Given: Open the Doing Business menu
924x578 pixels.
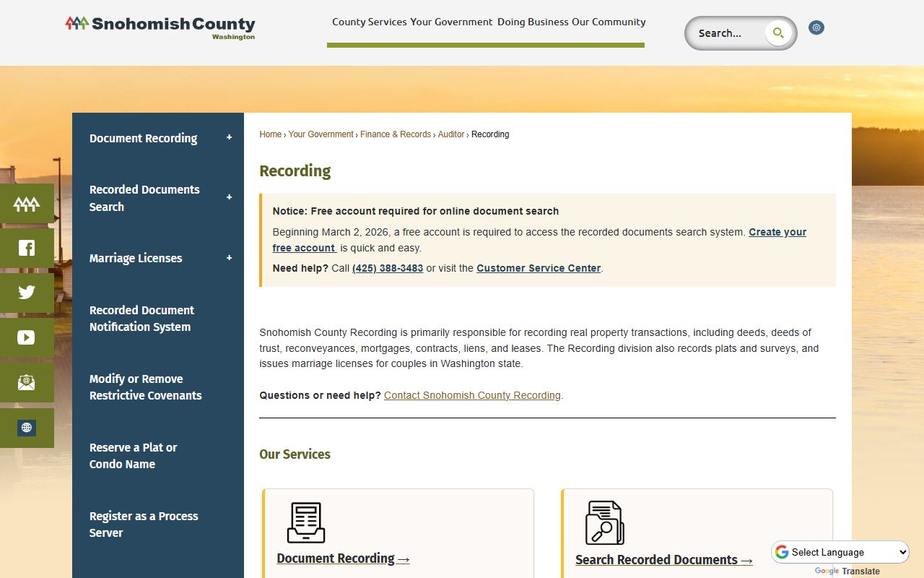Looking at the screenshot, I should pos(533,22).
